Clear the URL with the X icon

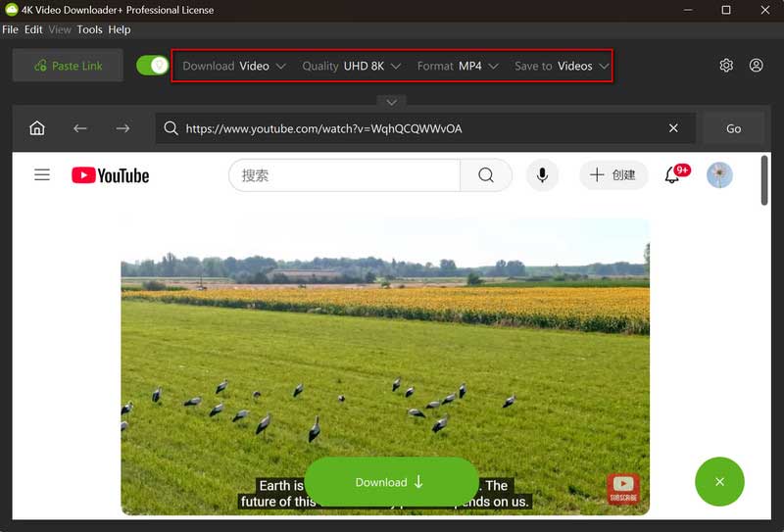(673, 128)
